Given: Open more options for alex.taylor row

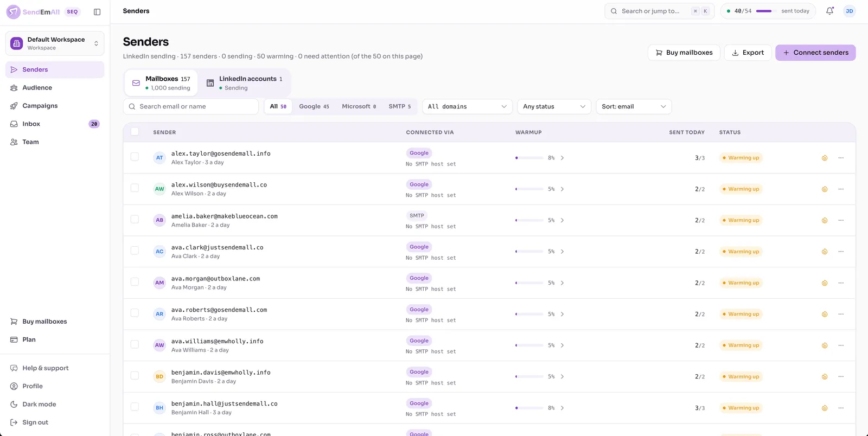Looking at the screenshot, I should (x=841, y=158).
